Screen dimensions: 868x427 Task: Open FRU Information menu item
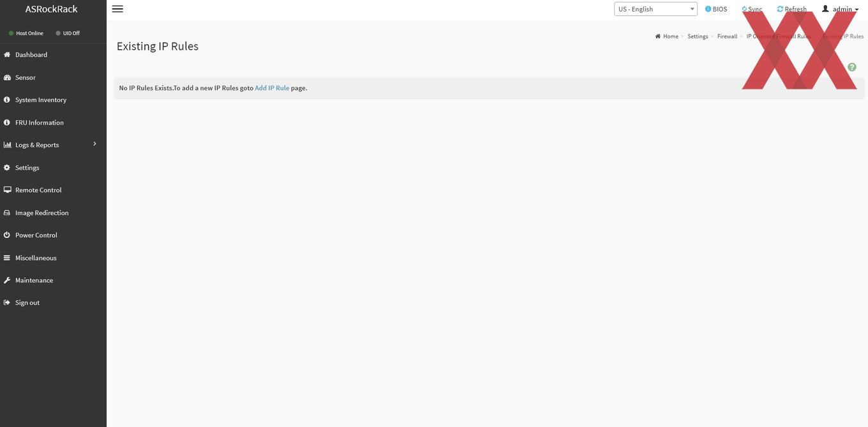40,123
